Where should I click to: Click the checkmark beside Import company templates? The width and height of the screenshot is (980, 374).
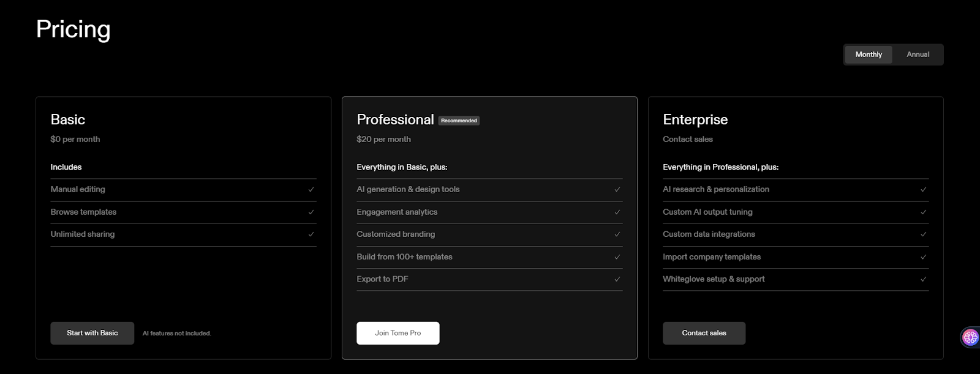pyautogui.click(x=924, y=257)
